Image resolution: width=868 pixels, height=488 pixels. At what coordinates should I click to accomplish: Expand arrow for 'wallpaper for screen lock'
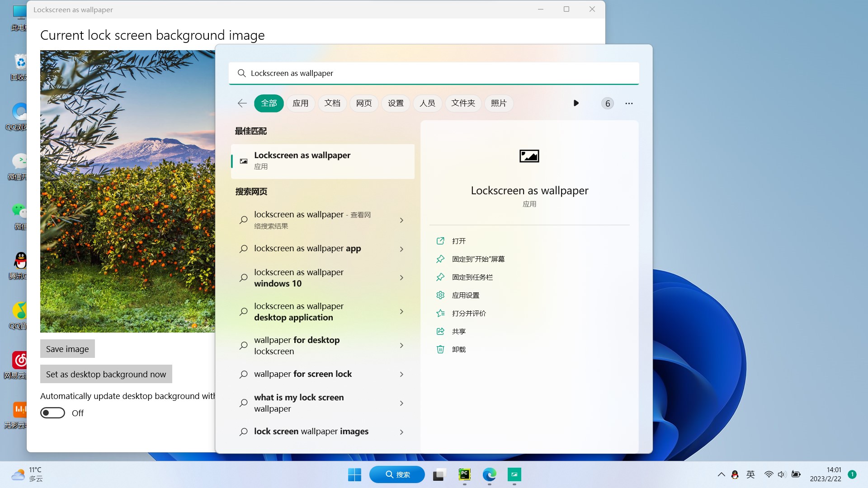[401, 375]
